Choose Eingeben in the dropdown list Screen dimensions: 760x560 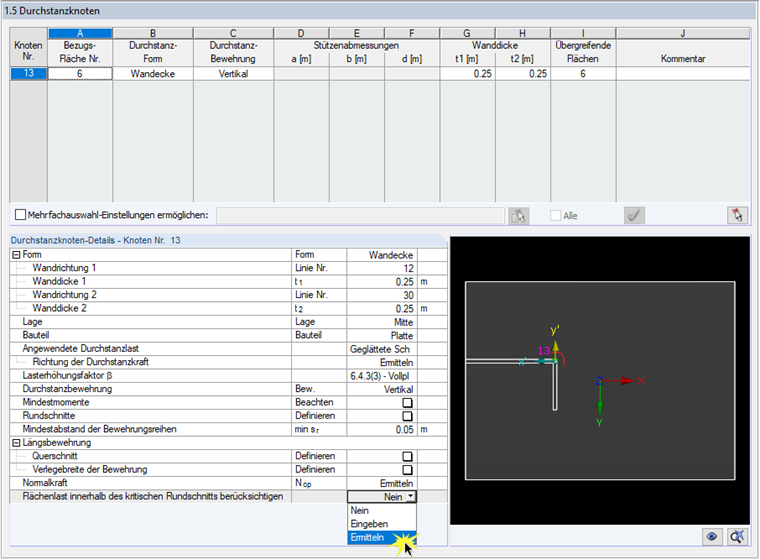381,524
